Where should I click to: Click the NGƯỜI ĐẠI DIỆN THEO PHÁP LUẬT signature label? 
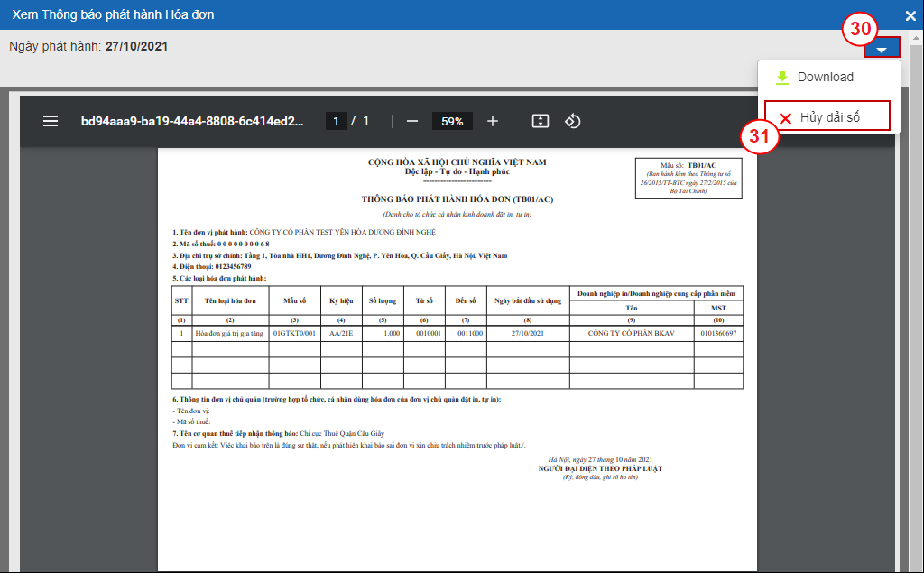[600, 468]
